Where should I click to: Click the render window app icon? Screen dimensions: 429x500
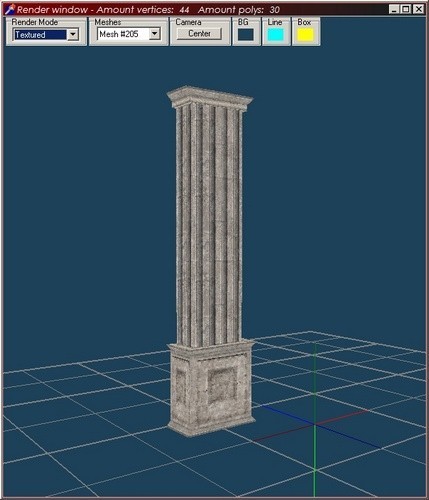pos(10,9)
